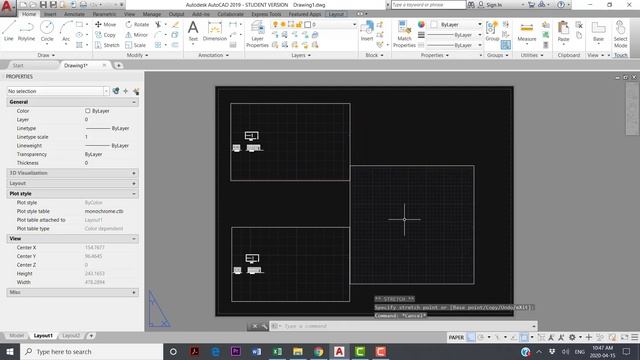The width and height of the screenshot is (640, 360).
Task: Open workspace settings gear in status bar
Action: click(x=572, y=337)
